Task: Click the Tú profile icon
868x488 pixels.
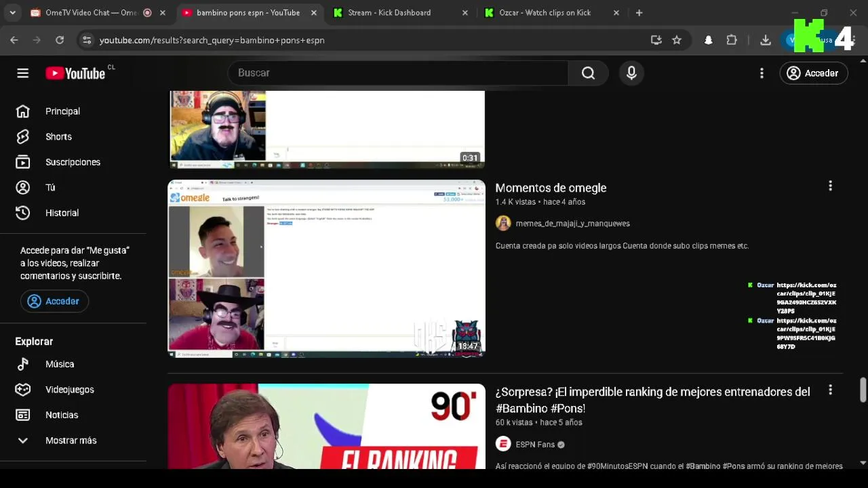Action: coord(23,188)
